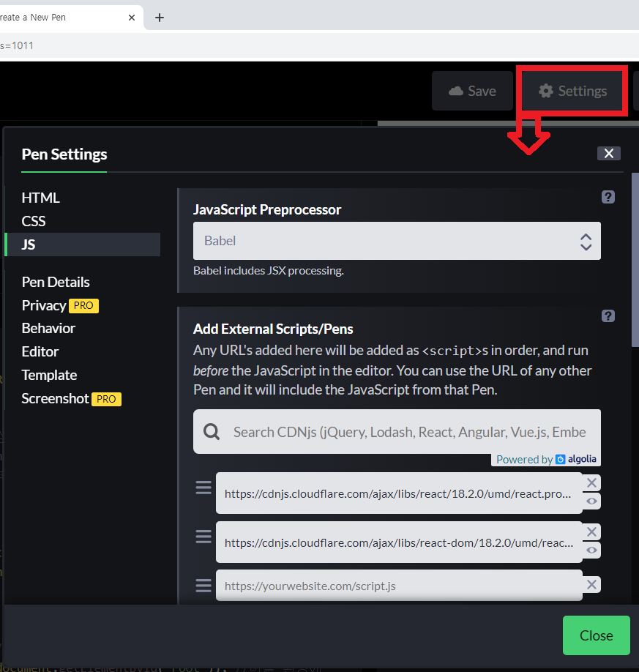
Task: Click help icon for Add External Scripts
Action: point(608,316)
